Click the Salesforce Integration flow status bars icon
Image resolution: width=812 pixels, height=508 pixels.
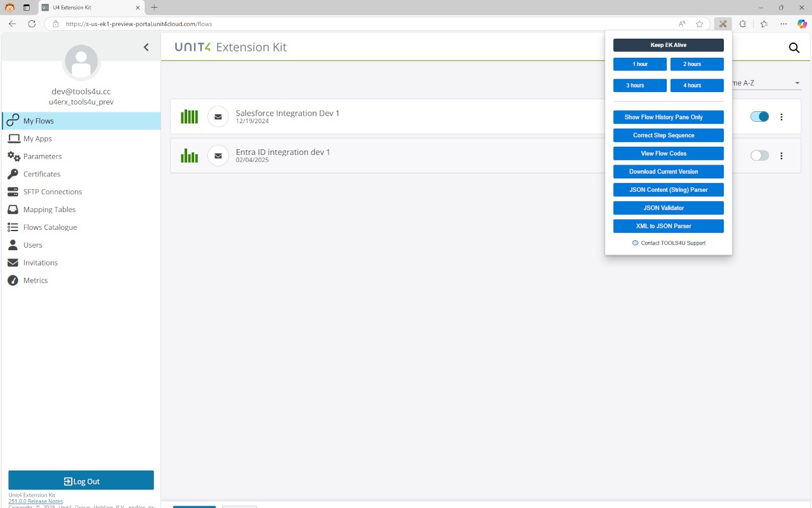tap(189, 116)
